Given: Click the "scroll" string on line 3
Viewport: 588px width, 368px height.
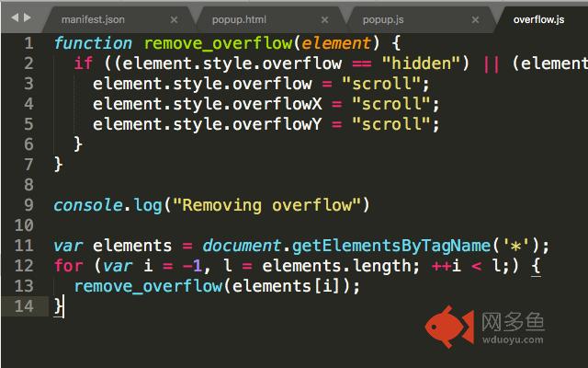Looking at the screenshot, I should pos(382,84).
